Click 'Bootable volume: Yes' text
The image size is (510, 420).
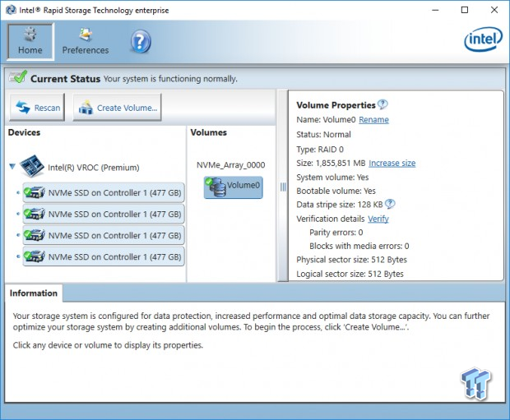pyautogui.click(x=336, y=191)
